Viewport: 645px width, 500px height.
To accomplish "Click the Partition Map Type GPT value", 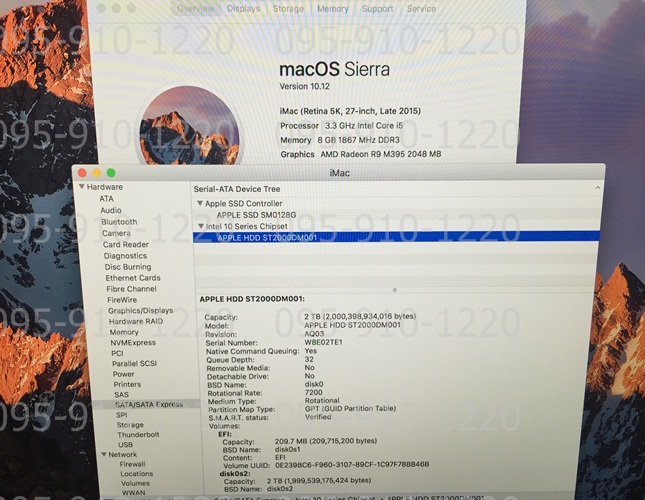I will tap(350, 409).
